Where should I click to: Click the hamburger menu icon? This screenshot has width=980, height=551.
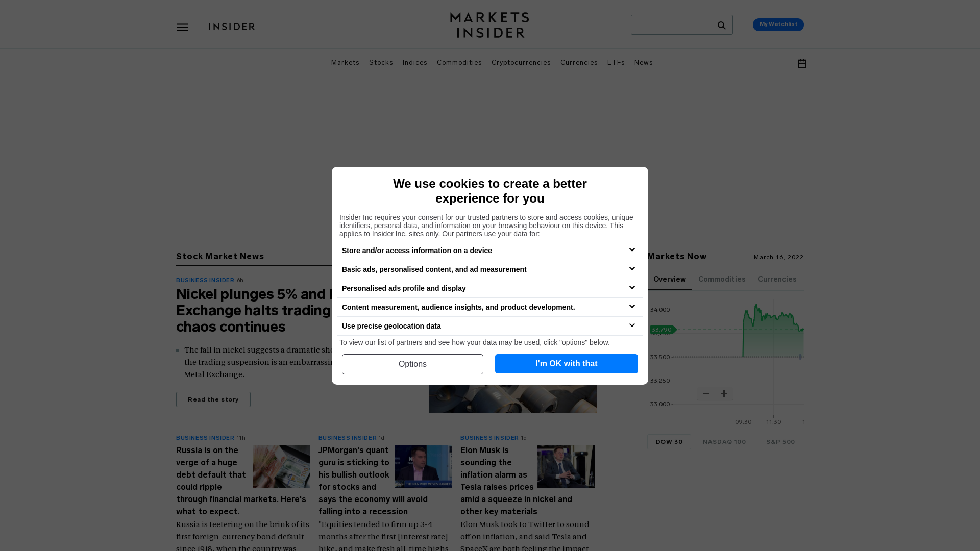(183, 27)
